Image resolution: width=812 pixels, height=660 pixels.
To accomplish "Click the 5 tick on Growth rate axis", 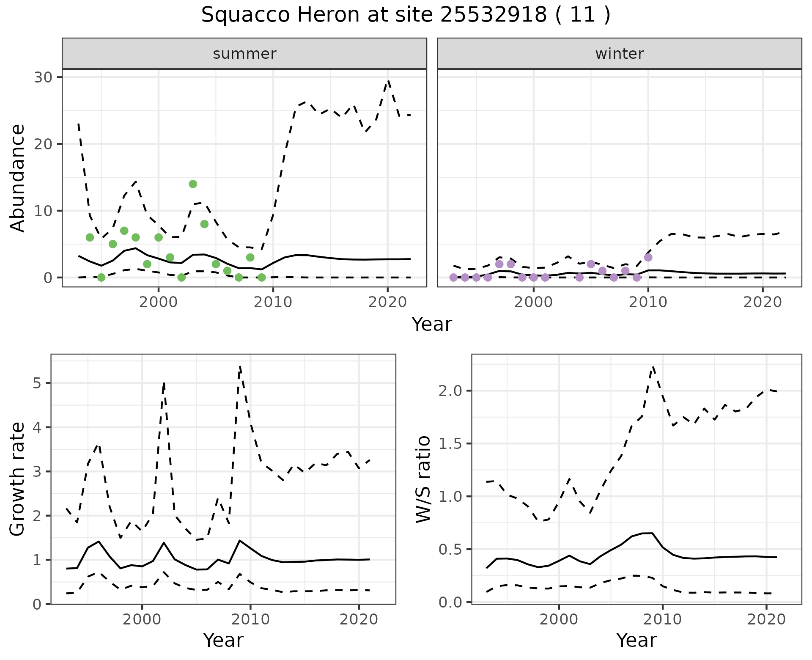I will tap(37, 384).
